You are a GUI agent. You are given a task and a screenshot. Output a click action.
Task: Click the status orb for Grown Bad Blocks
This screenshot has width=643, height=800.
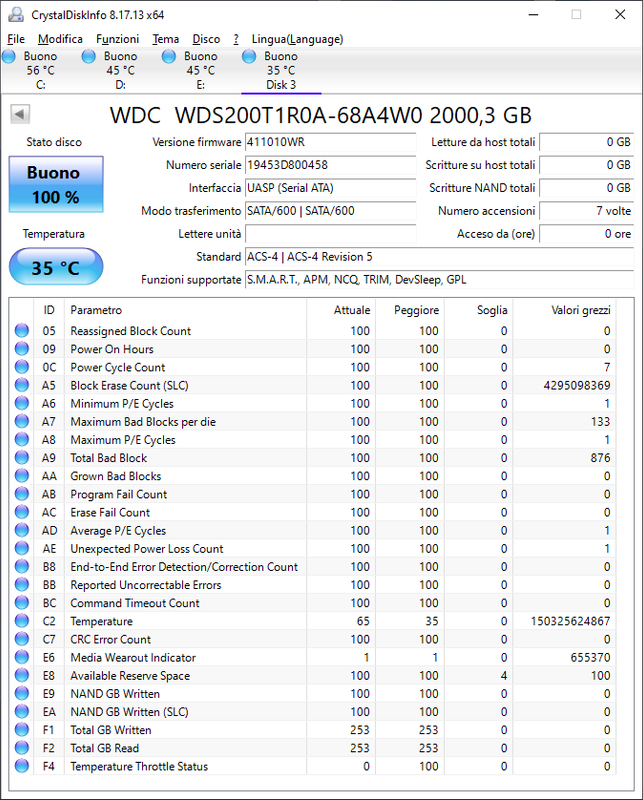coord(22,476)
